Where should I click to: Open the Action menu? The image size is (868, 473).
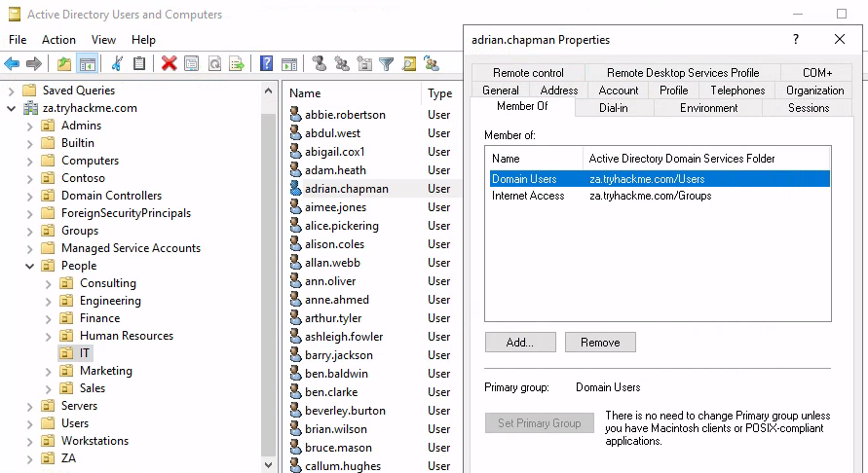point(58,40)
